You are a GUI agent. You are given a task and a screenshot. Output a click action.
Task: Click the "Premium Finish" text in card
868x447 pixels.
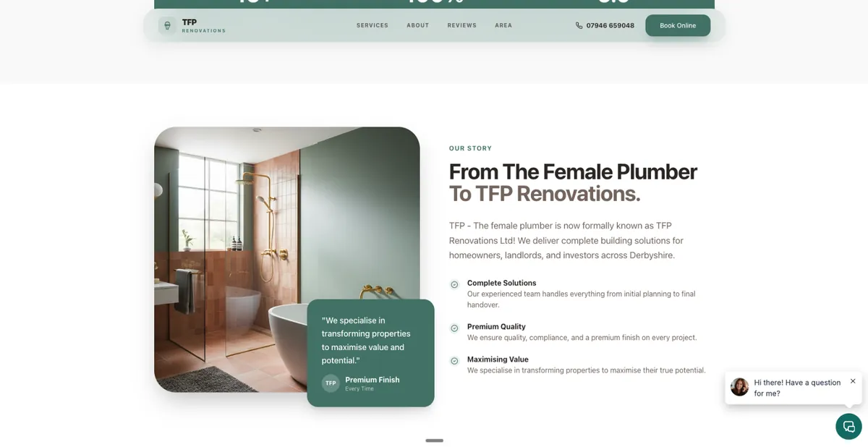372,380
